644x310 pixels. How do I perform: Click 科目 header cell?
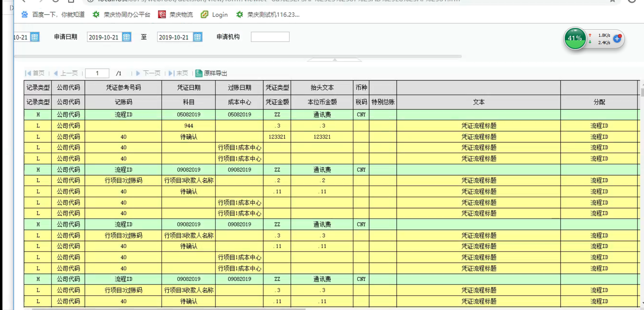point(189,102)
